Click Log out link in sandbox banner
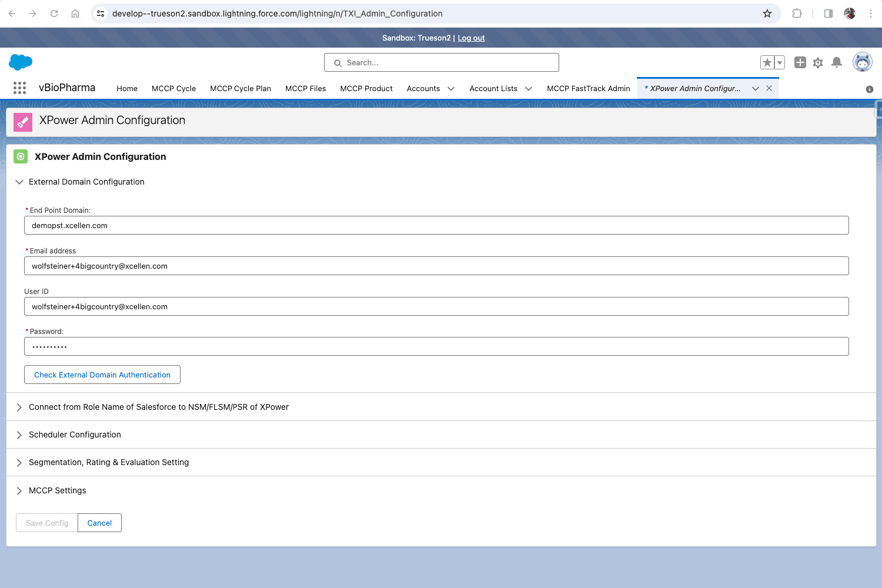The image size is (882, 588). click(472, 38)
